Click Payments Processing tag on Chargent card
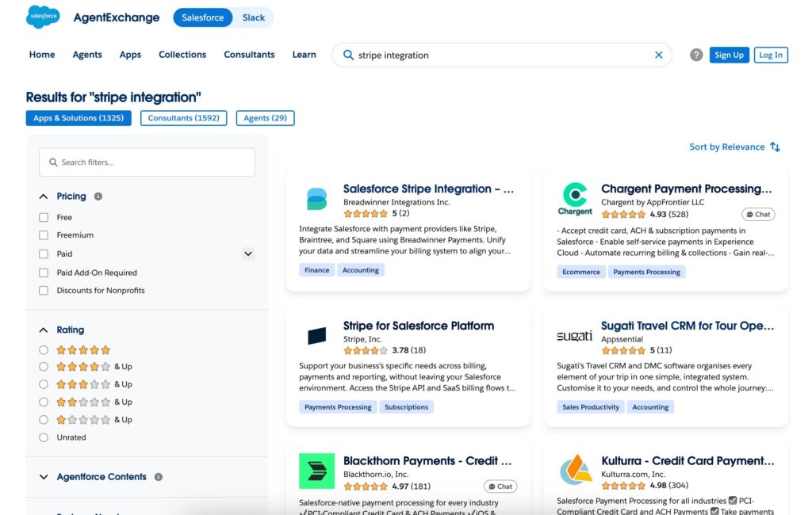 pyautogui.click(x=646, y=272)
